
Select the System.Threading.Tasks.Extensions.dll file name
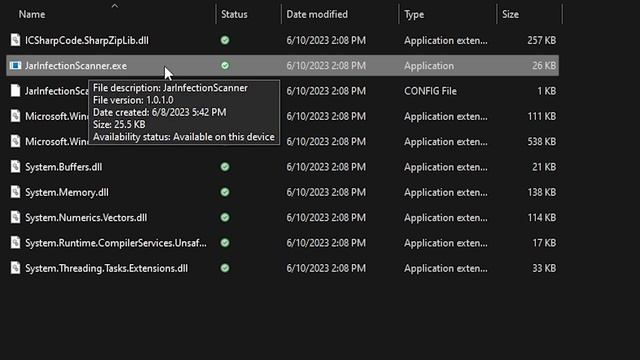pyautogui.click(x=107, y=268)
